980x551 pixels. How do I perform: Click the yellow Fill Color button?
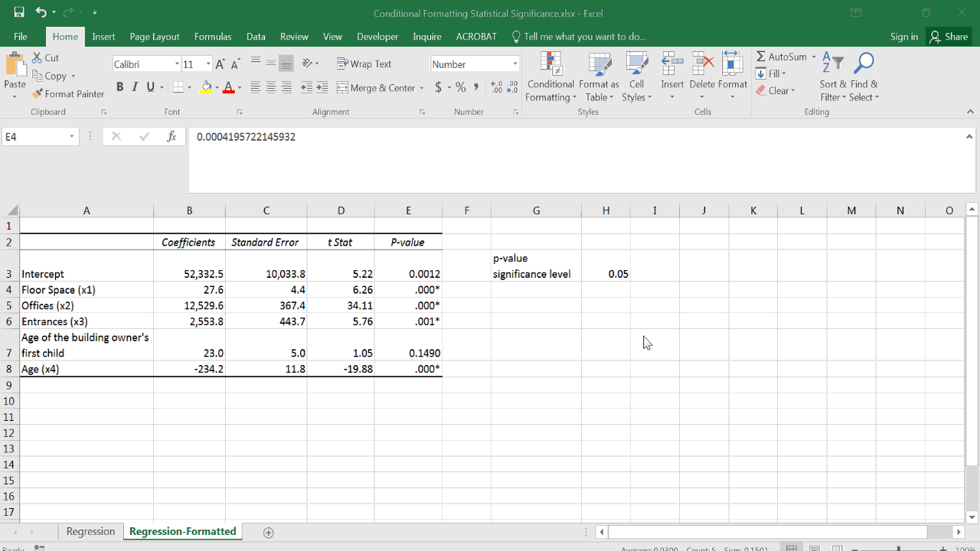coord(206,87)
